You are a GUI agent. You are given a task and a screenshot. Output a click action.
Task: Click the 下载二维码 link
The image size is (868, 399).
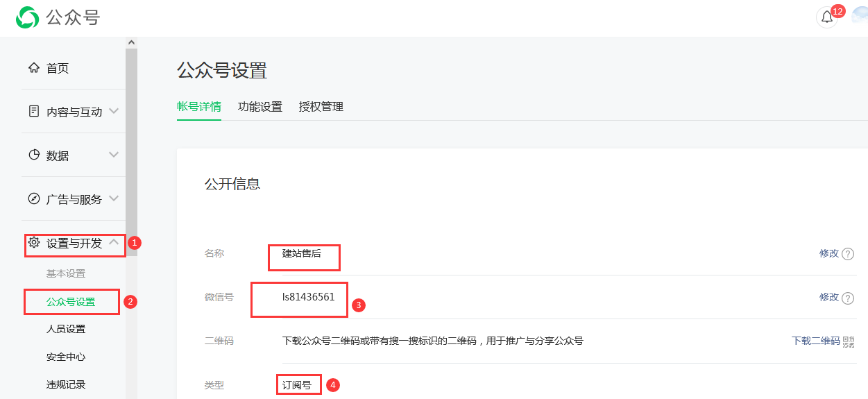pyautogui.click(x=815, y=341)
